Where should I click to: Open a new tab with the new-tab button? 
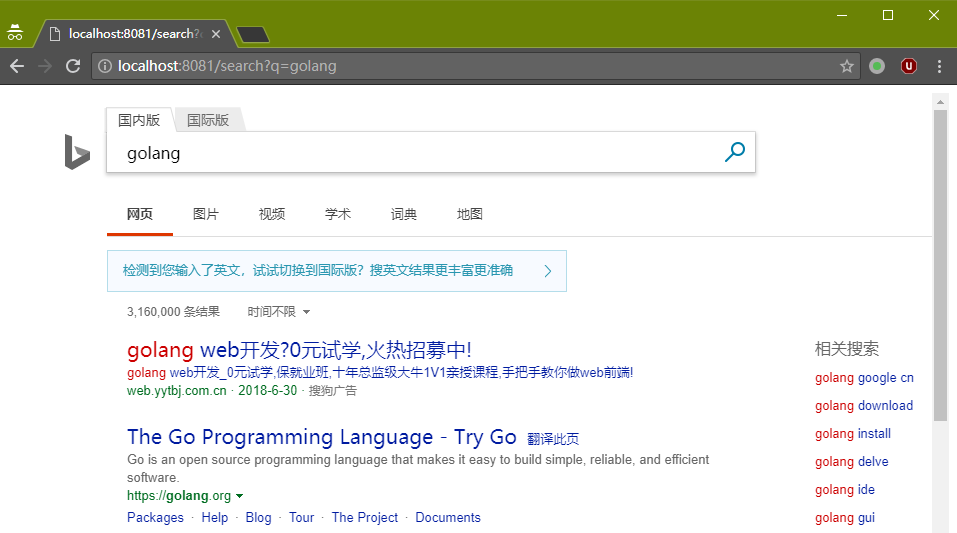coord(253,34)
